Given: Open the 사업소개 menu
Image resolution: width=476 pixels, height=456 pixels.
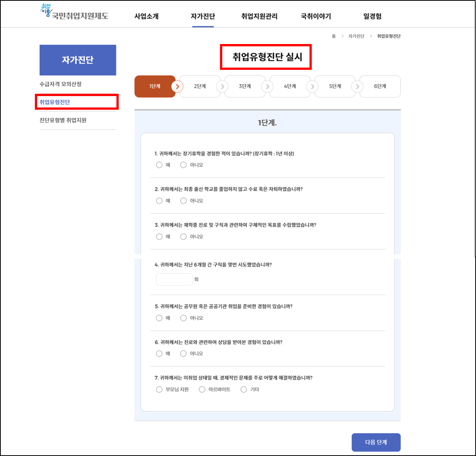Looking at the screenshot, I should pos(147,16).
